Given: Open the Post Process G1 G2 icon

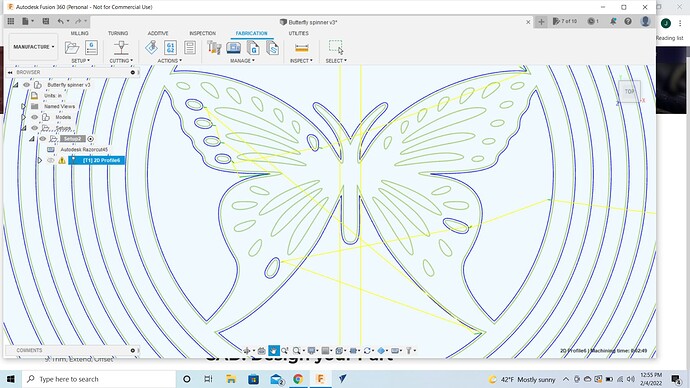Looking at the screenshot, I should [x=170, y=48].
